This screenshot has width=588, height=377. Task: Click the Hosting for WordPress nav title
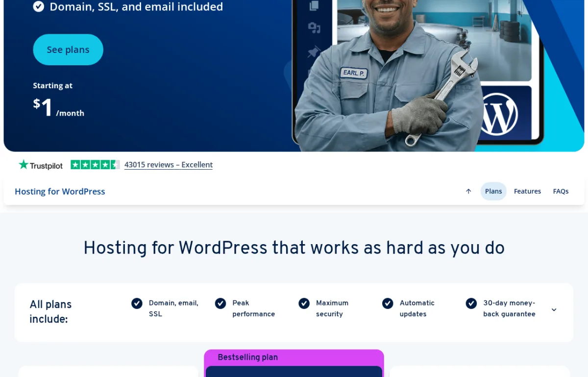click(60, 191)
